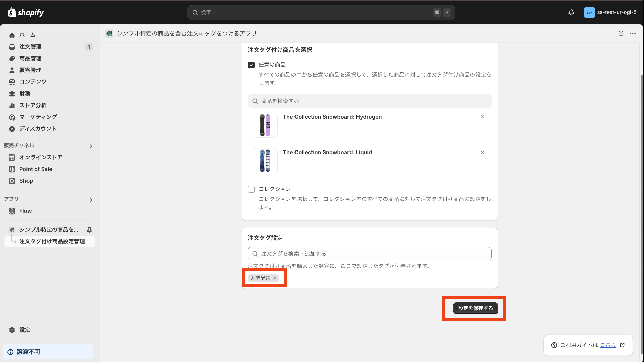The width and height of the screenshot is (644, 362).
Task: Open the こちら guide link
Action: coord(608,345)
